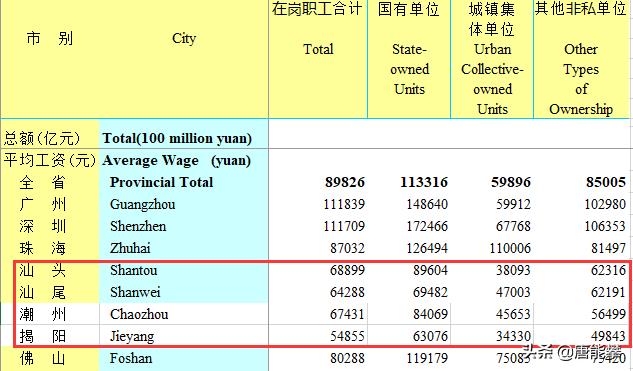Click Zhuhai other value 81497

click(608, 248)
